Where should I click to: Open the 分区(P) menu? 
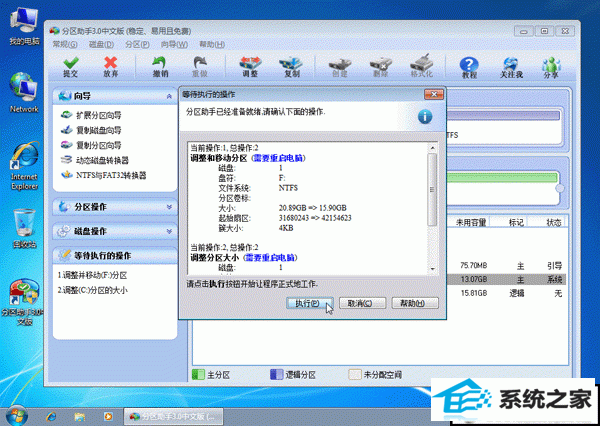(x=137, y=44)
